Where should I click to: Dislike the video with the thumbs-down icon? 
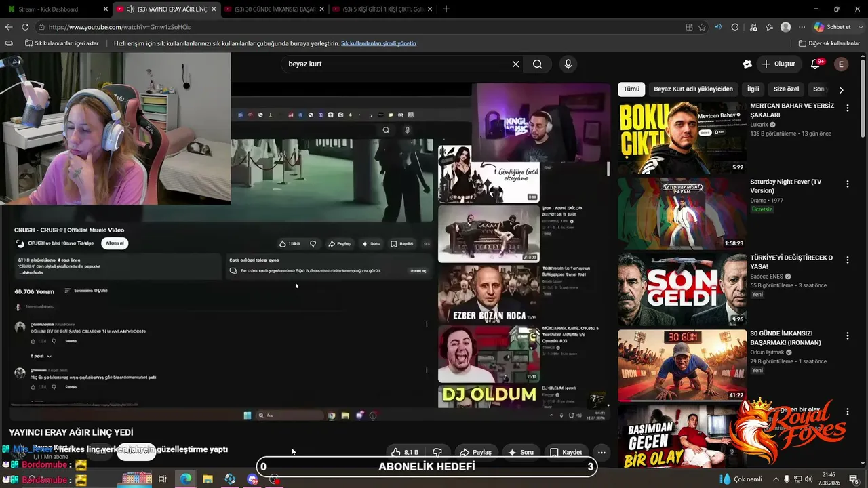tap(437, 452)
